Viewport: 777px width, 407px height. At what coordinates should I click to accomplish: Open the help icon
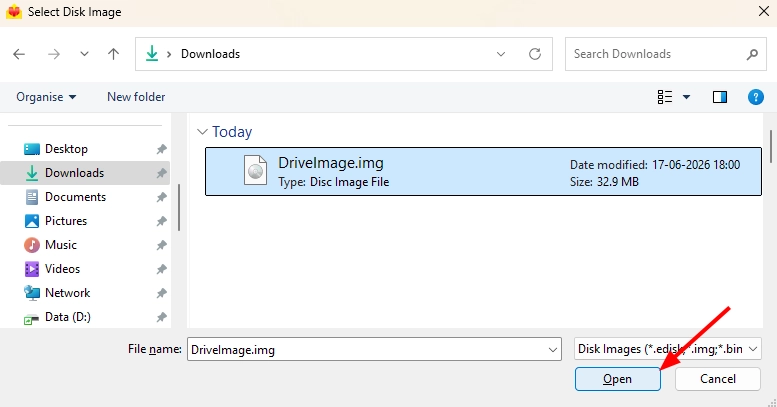coord(755,97)
